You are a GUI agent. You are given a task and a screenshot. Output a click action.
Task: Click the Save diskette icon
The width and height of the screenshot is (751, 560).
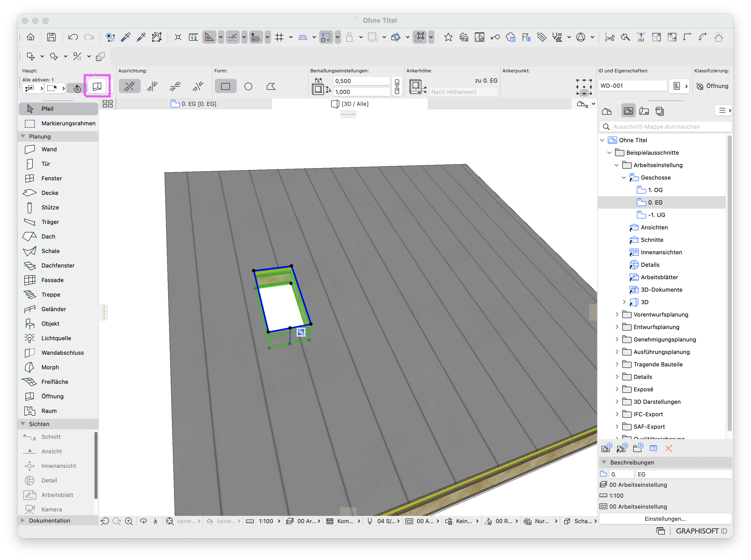click(x=51, y=37)
